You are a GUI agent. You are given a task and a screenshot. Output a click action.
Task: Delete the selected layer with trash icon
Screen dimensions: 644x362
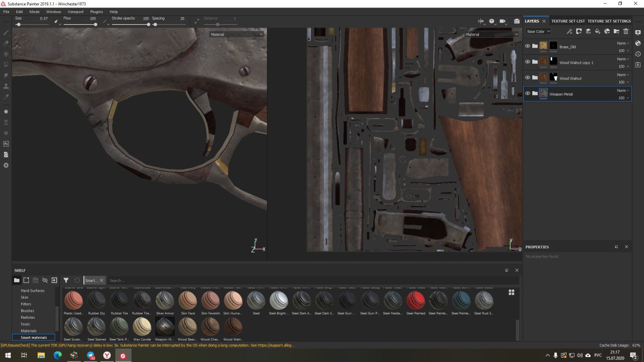(x=626, y=31)
